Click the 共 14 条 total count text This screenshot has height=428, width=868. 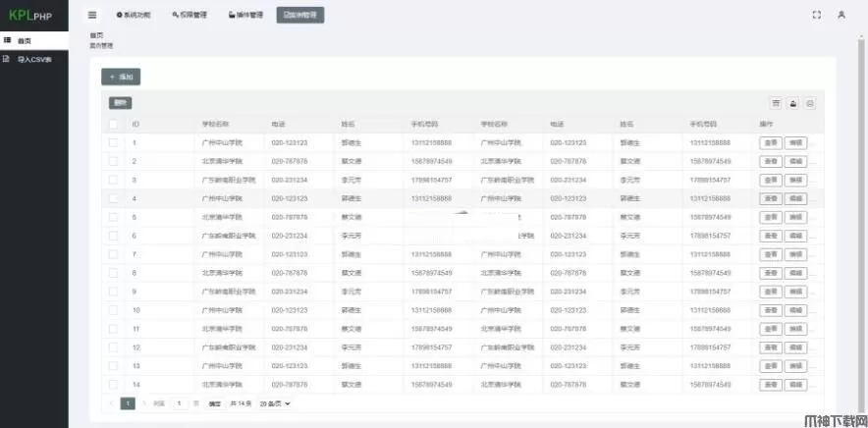[242, 403]
